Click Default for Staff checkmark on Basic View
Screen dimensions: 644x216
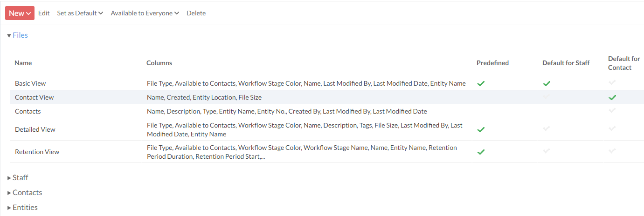pyautogui.click(x=547, y=84)
